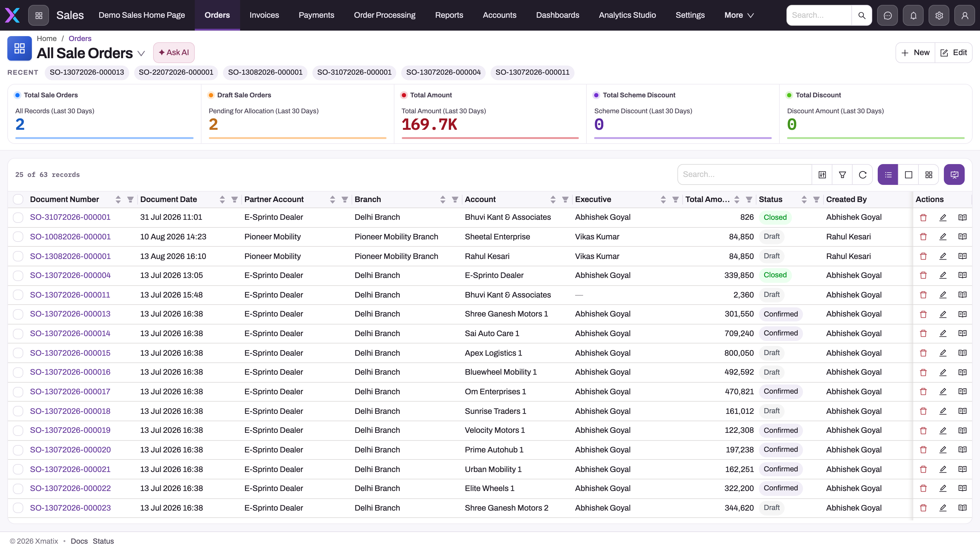980x551 pixels.
Task: Click the Edit button
Action: [x=953, y=53]
